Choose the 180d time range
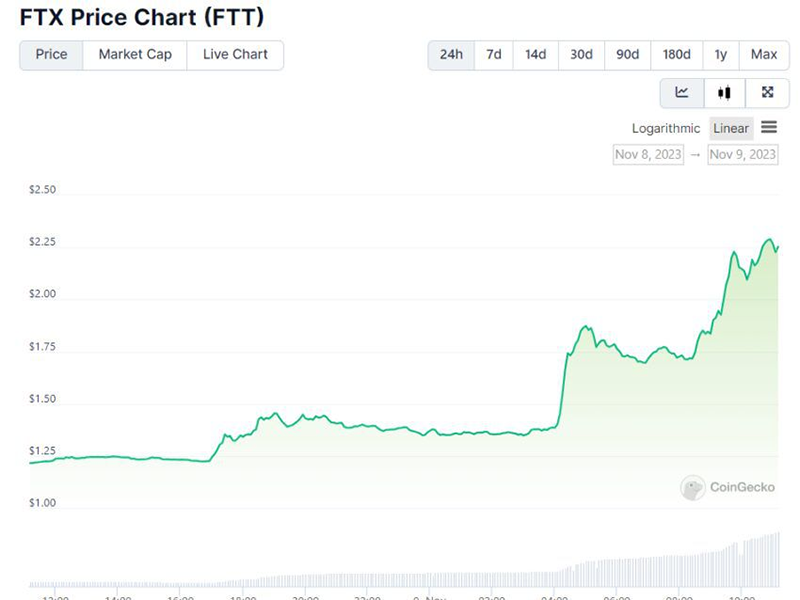 677,55
